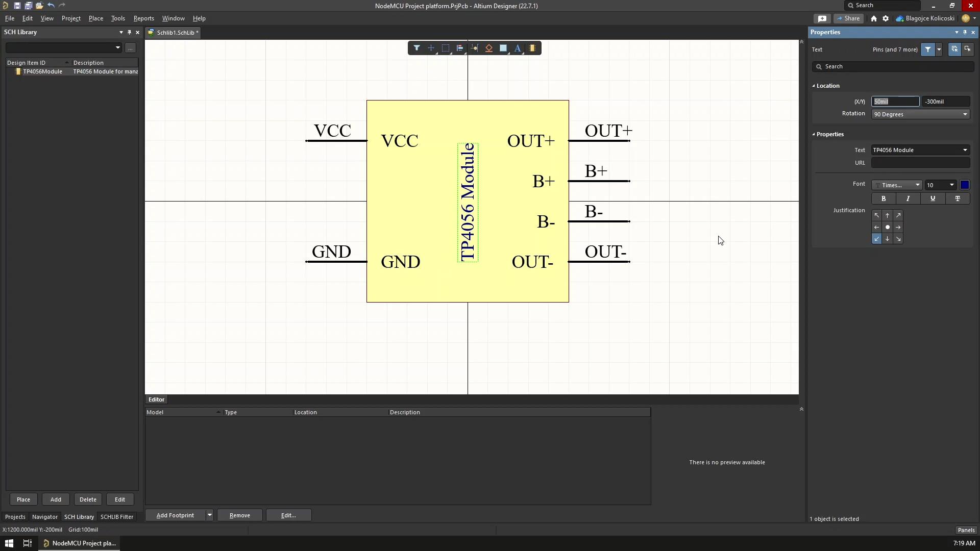Set justification to center dot
The image size is (980, 551).
tap(888, 228)
